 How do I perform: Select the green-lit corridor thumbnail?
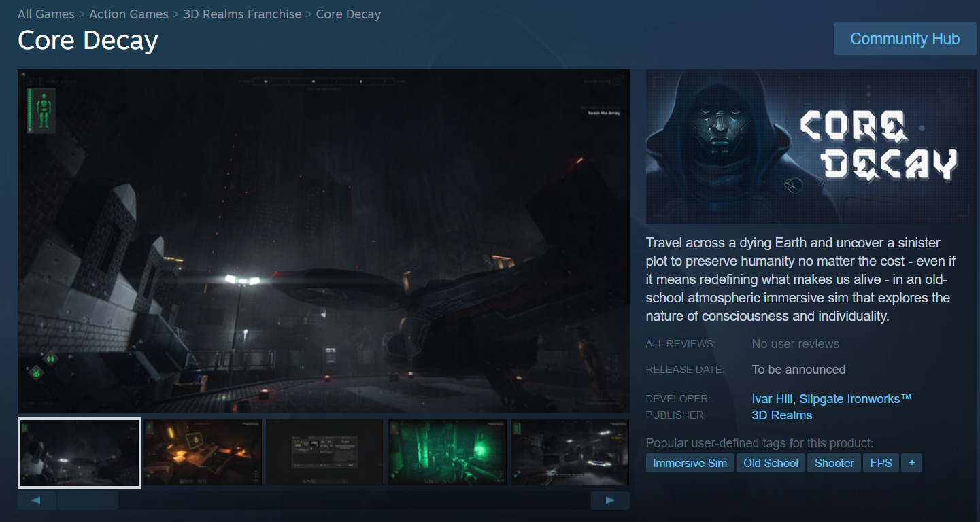pyautogui.click(x=447, y=453)
